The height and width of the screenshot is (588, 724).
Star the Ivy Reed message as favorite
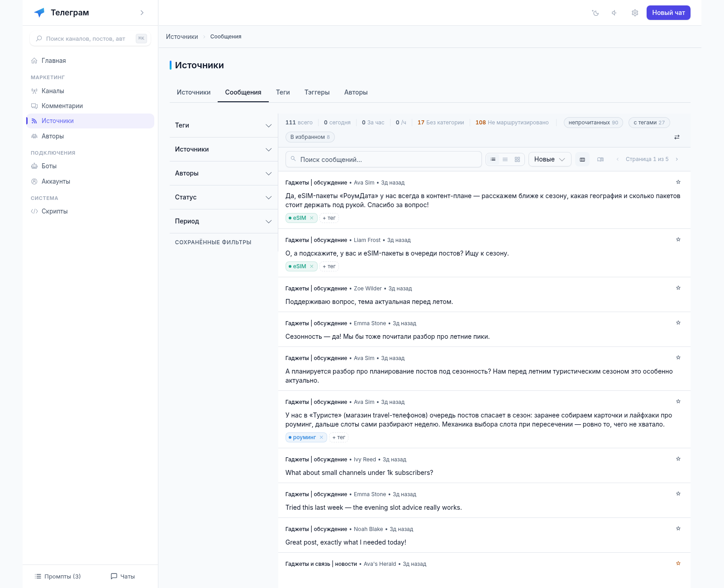pyautogui.click(x=678, y=459)
